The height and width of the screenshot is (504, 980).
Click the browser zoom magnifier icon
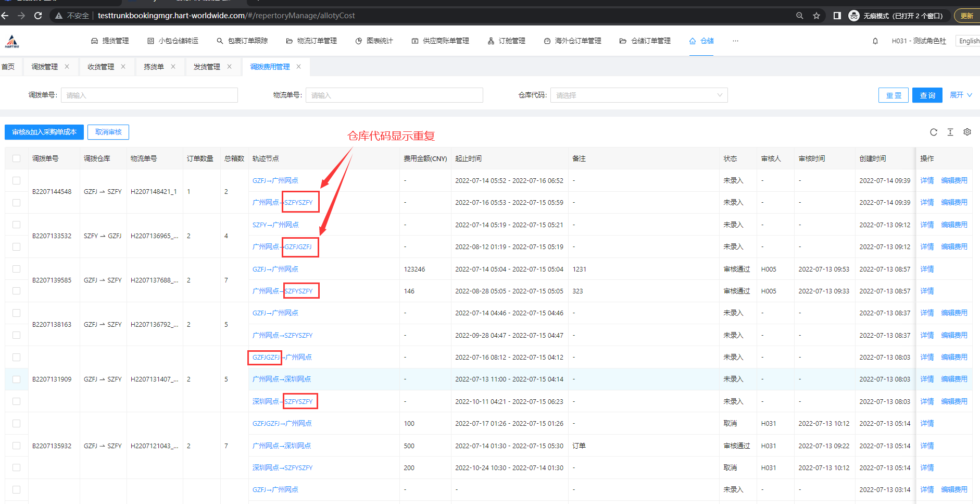(x=800, y=16)
